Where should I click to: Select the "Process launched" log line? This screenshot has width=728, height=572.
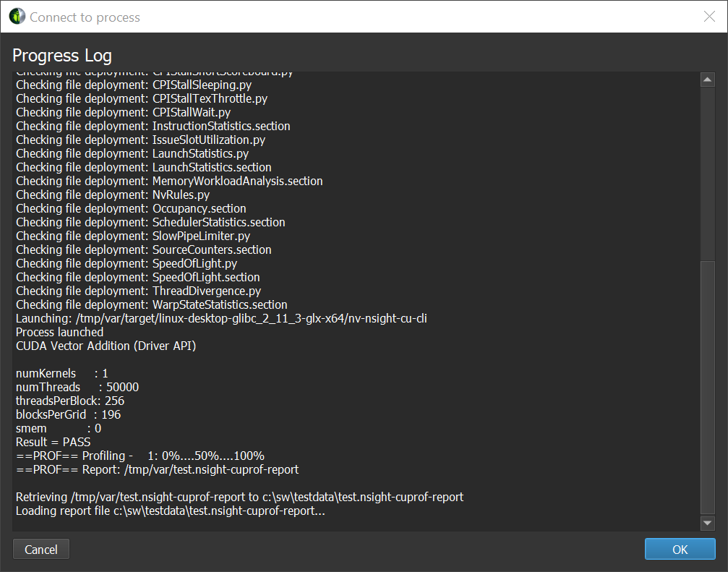(x=59, y=332)
